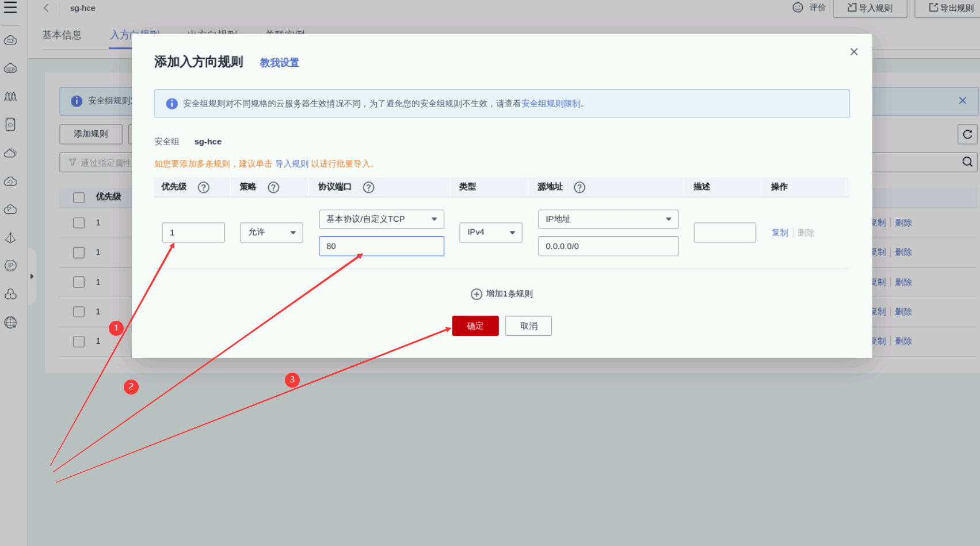
Task: Focus the source address field 0.0.0.0/0
Action: tap(608, 247)
